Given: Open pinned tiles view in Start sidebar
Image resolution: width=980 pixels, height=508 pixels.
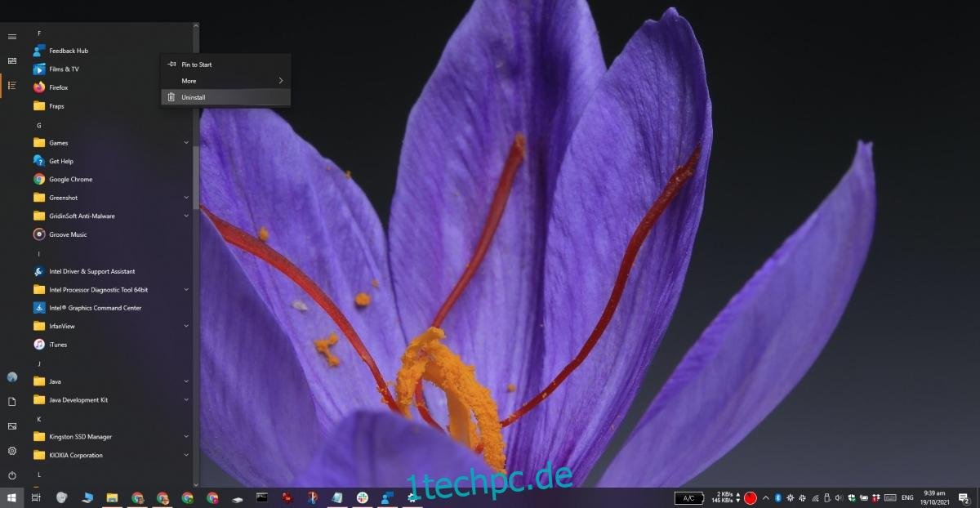Looking at the screenshot, I should tap(12, 61).
